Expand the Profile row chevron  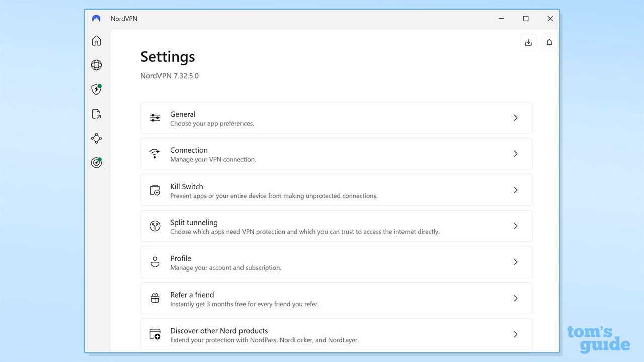click(x=516, y=262)
